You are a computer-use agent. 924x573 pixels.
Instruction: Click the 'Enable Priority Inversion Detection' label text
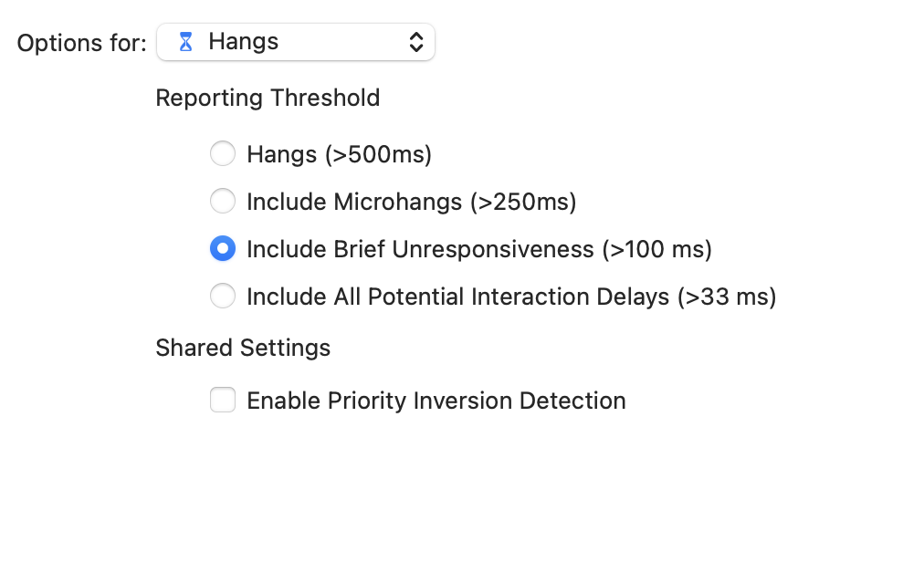[x=436, y=401]
